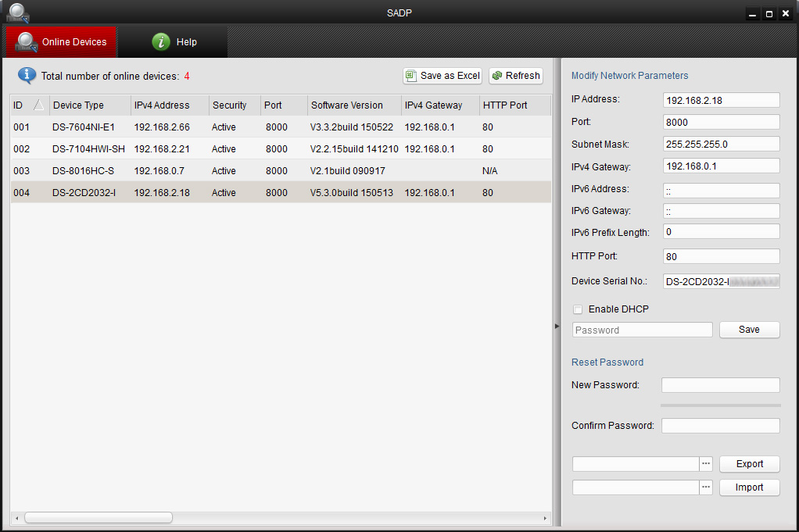Click software version V2.2.15build 141210
Viewport: 799px width, 532px height.
tap(354, 148)
